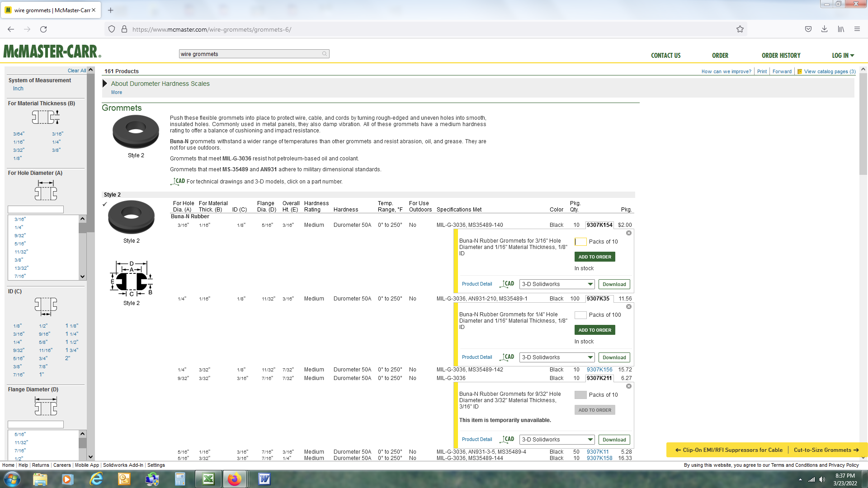The image size is (868, 488).
Task: Open the Windows Start menu
Action: (12, 479)
